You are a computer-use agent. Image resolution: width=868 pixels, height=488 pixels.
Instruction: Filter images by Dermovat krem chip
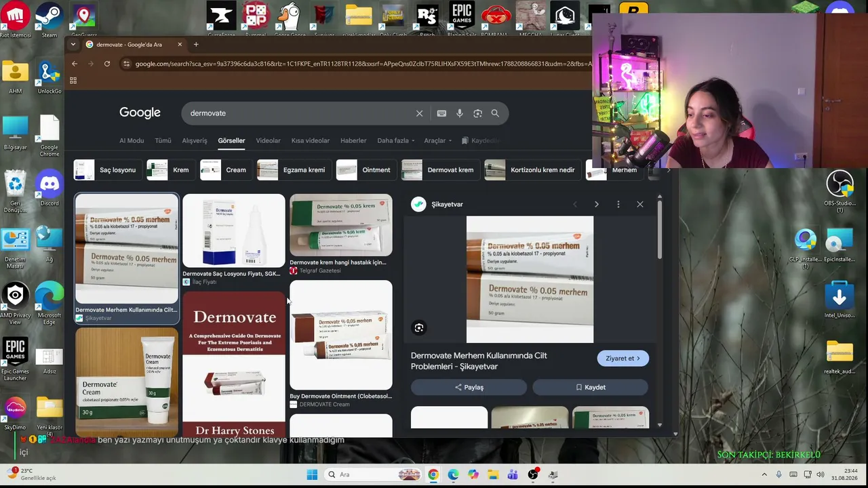click(439, 170)
